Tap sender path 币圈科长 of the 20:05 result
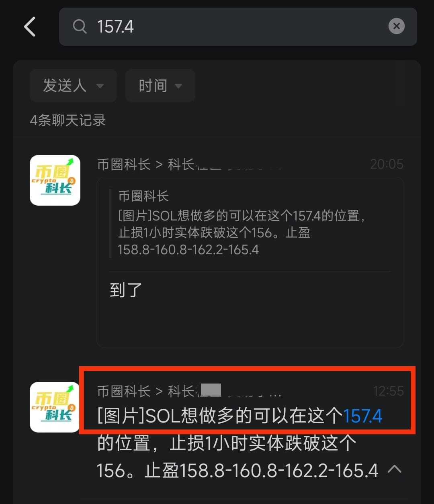Image resolution: width=434 pixels, height=504 pixels. click(124, 164)
